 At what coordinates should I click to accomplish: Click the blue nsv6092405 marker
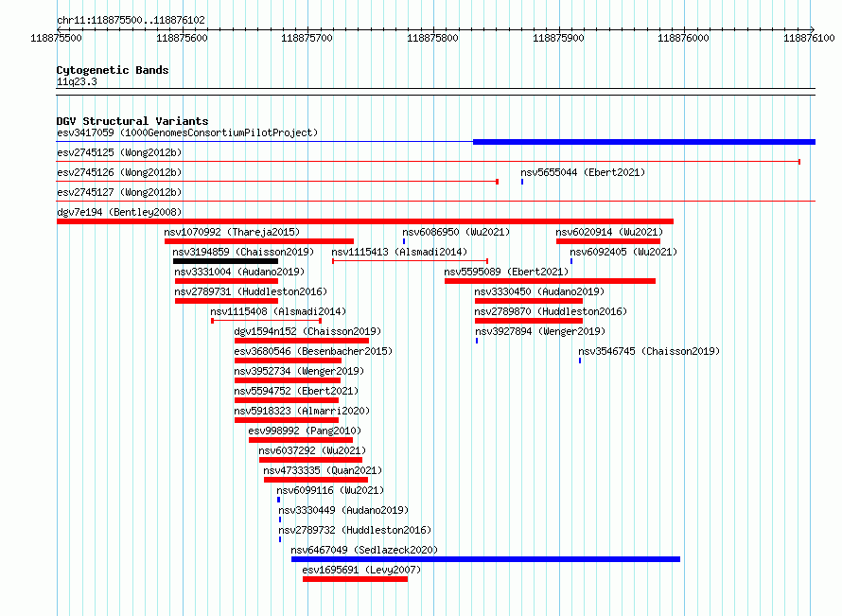coord(571,261)
